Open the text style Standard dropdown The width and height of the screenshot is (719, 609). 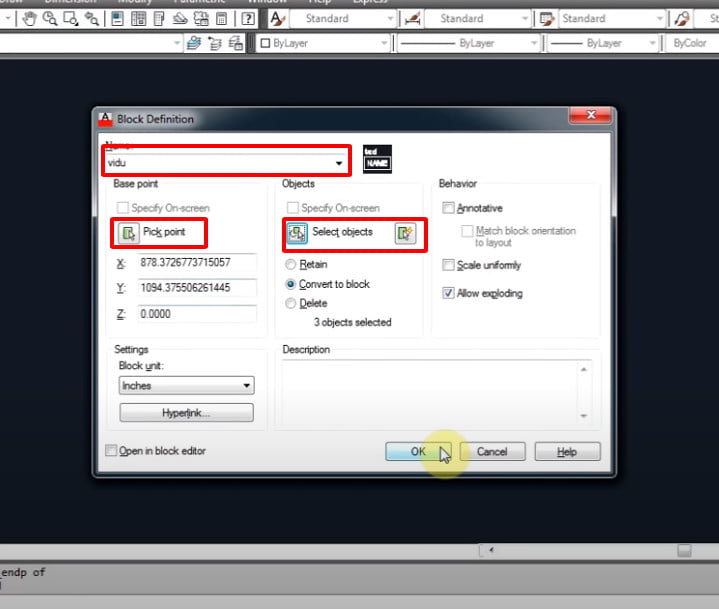pyautogui.click(x=343, y=19)
